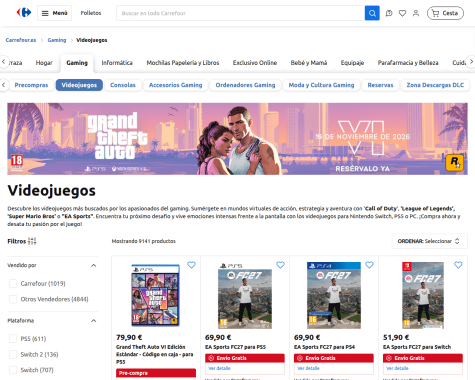Favorite EA Sports FC27 PS5 heart

click(280, 265)
